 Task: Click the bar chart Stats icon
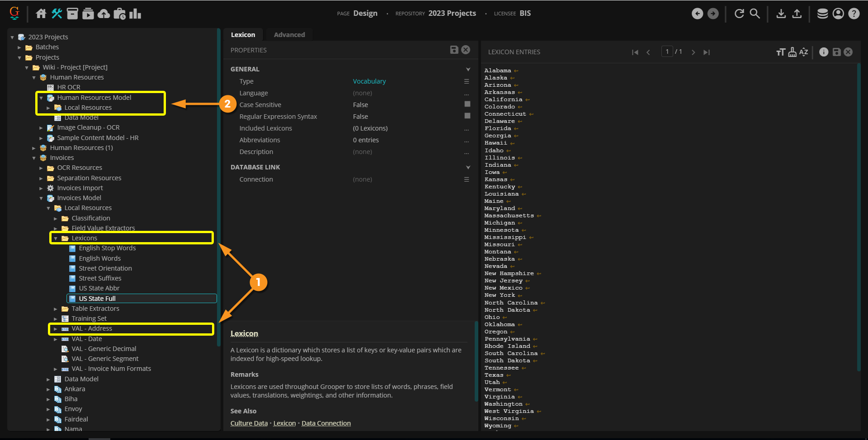[135, 14]
